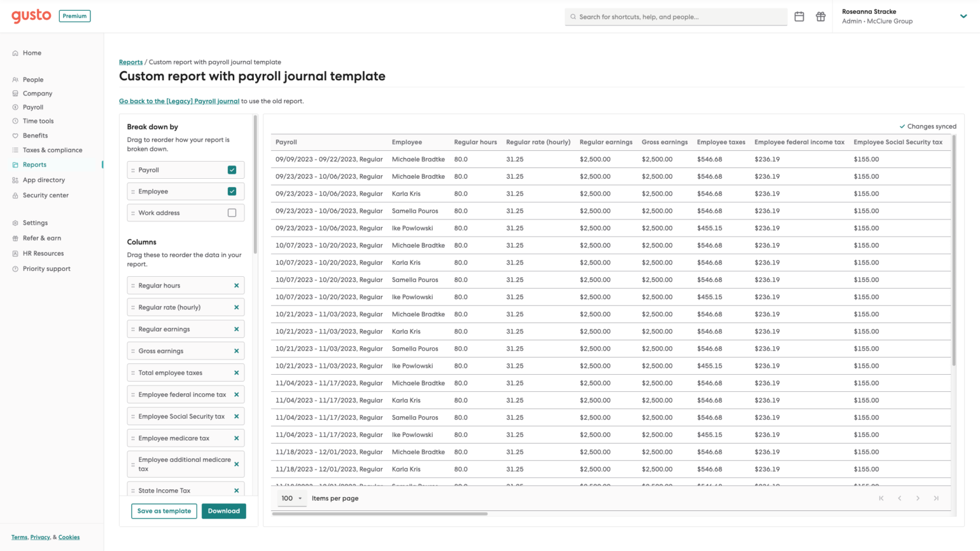This screenshot has height=551, width=980.
Task: Open the items per page dropdown
Action: coord(291,498)
